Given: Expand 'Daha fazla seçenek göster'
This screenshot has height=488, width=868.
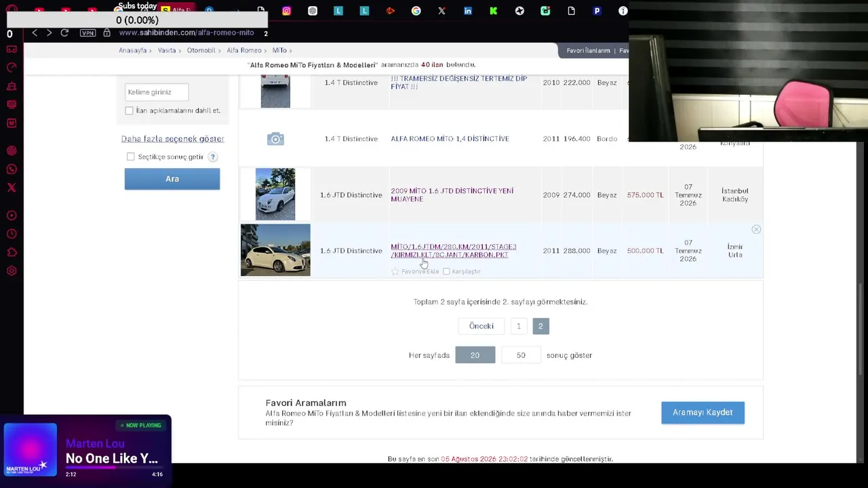Looking at the screenshot, I should point(172,139).
